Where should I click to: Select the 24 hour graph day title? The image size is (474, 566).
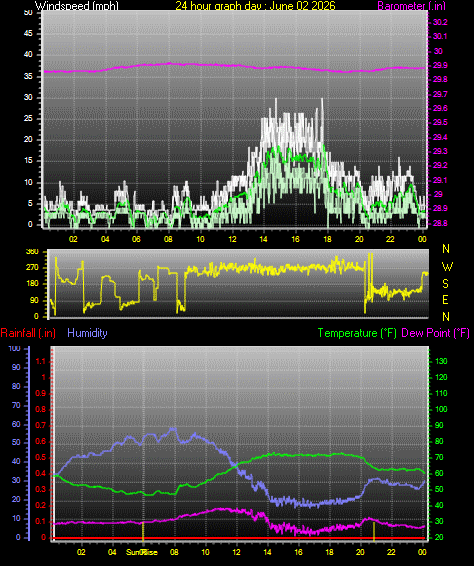click(x=255, y=5)
